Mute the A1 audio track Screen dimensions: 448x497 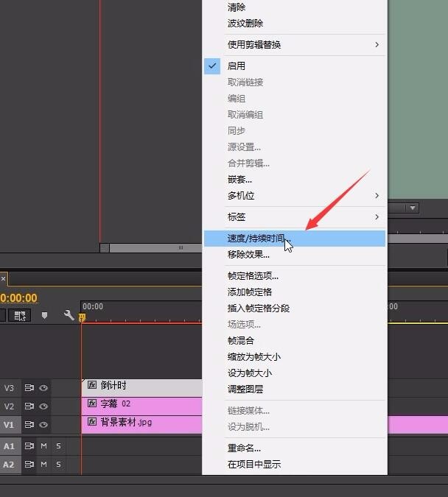[43, 445]
